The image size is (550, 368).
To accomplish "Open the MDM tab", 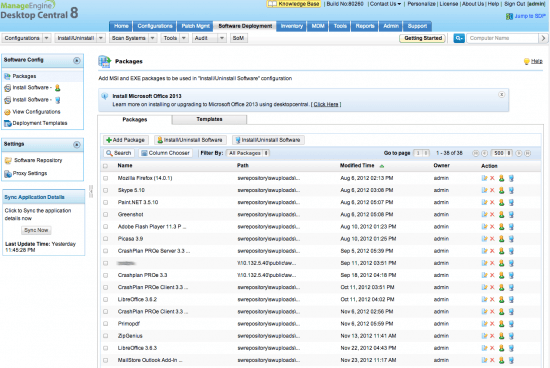I will click(318, 26).
